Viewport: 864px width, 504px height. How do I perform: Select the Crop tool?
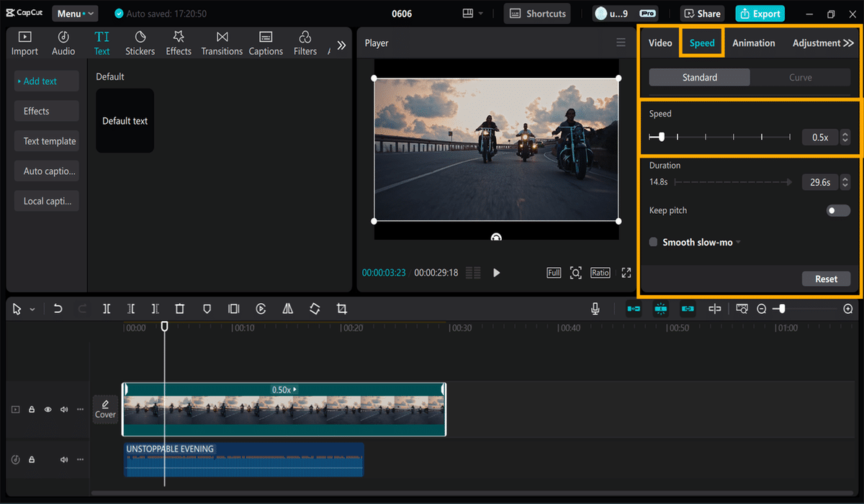[x=342, y=309]
